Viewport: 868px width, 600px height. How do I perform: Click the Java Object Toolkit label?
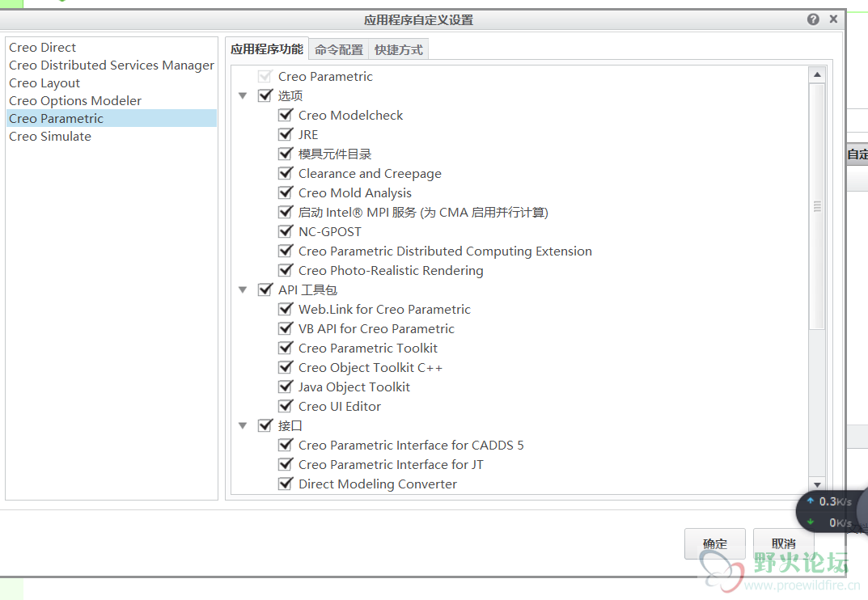pyautogui.click(x=354, y=387)
